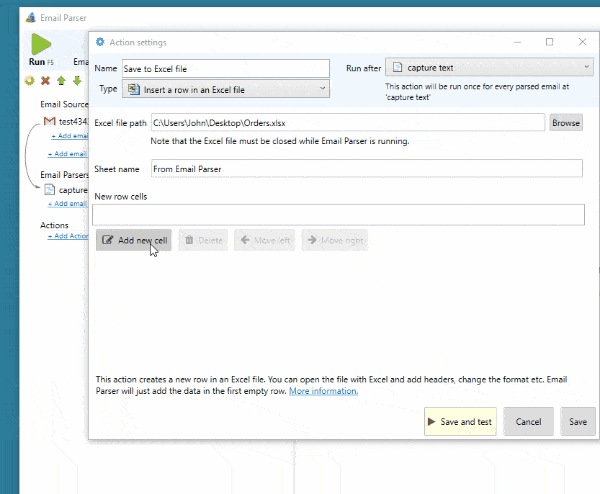Click the Sheet name field
This screenshot has width=600, height=494.
[367, 169]
